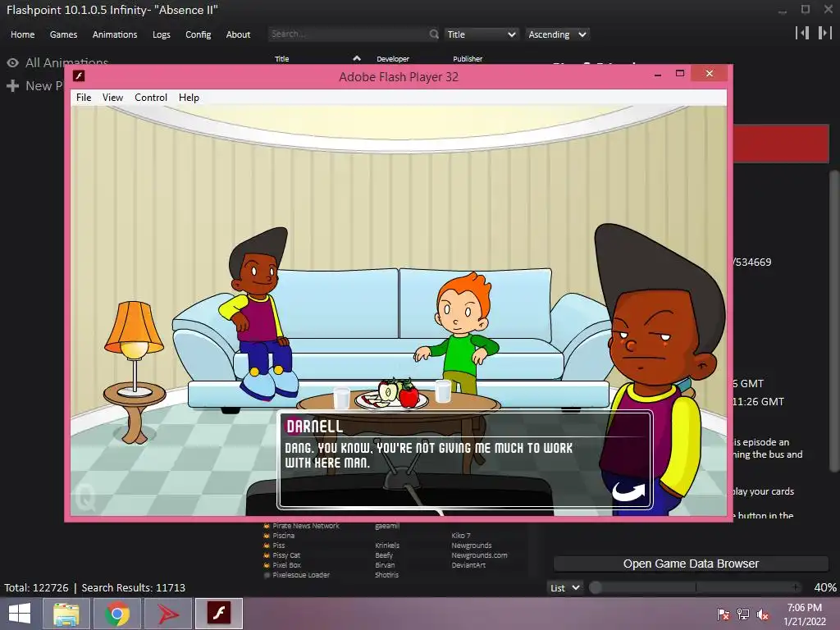Click the Open Game Data Browser button
This screenshot has height=630, width=840.
(691, 564)
